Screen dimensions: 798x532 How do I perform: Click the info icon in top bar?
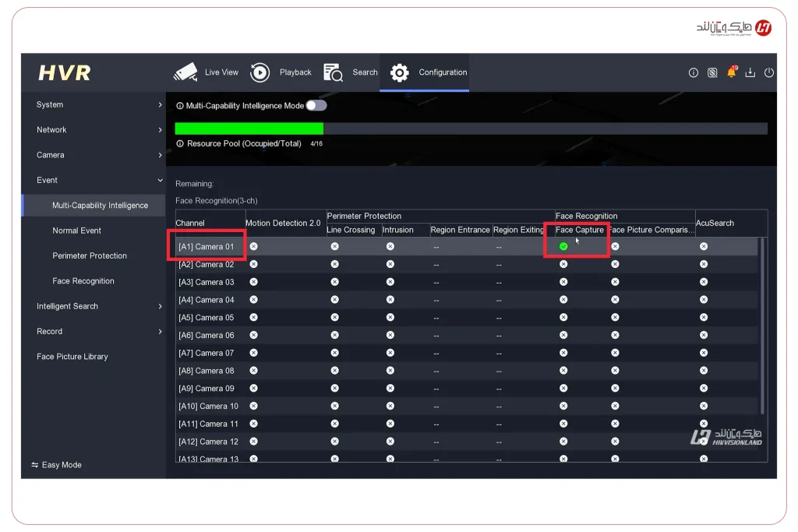point(693,72)
